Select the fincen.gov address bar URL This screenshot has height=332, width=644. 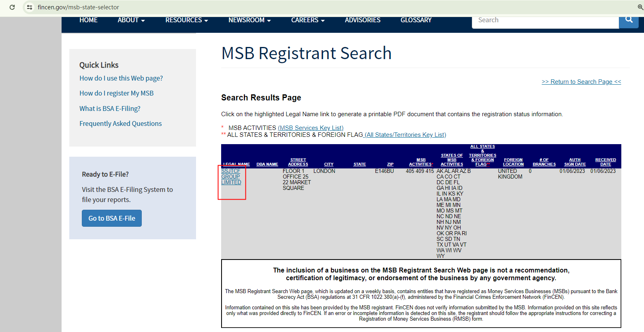click(x=78, y=7)
